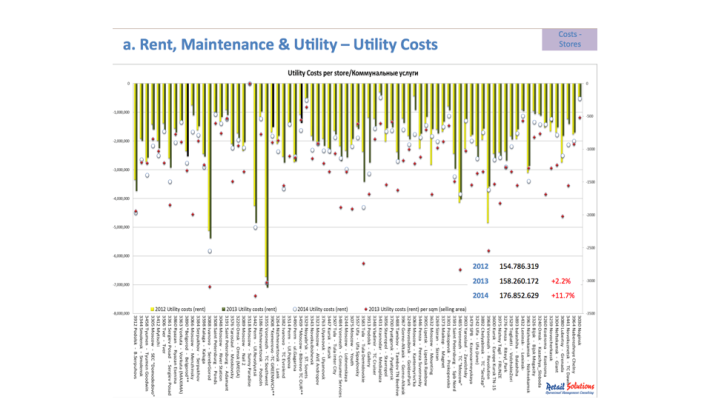Click the slide title "a. Rent, Maintenance & Utility – Utility Costs"

click(280, 44)
